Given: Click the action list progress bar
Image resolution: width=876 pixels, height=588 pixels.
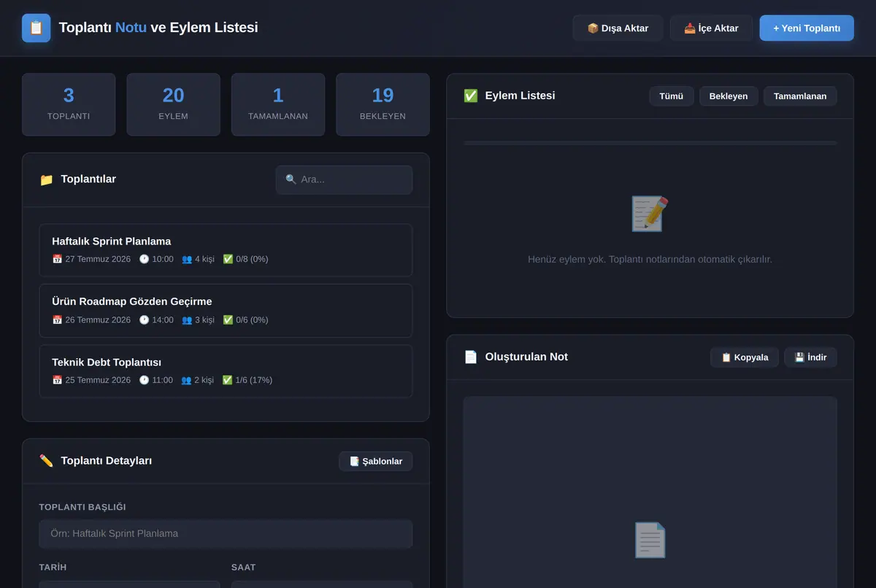Looking at the screenshot, I should (650, 143).
